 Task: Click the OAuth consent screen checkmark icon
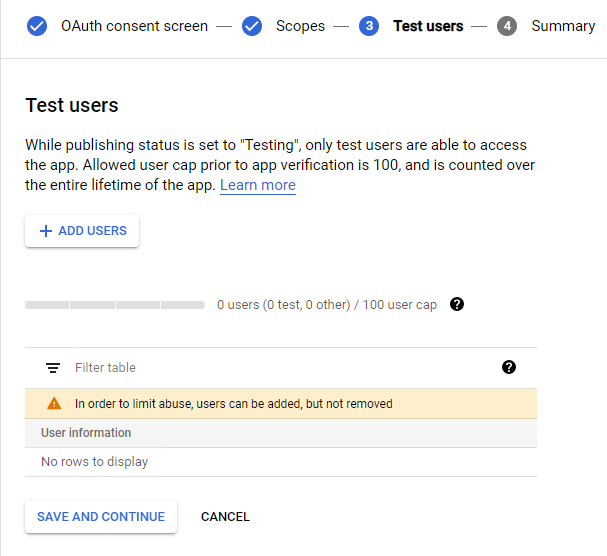(37, 26)
